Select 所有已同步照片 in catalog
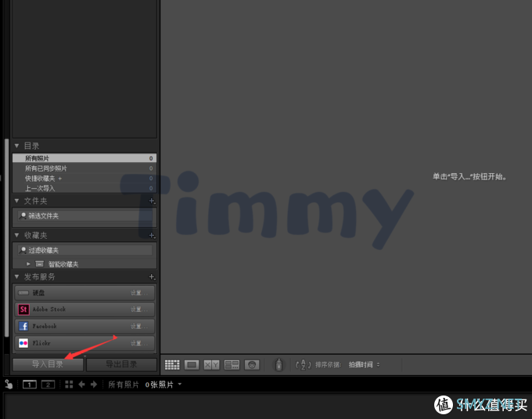The image size is (532, 419). tap(84, 168)
